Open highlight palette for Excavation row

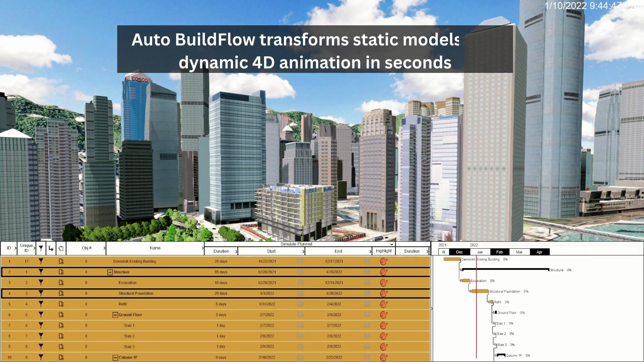(x=384, y=283)
